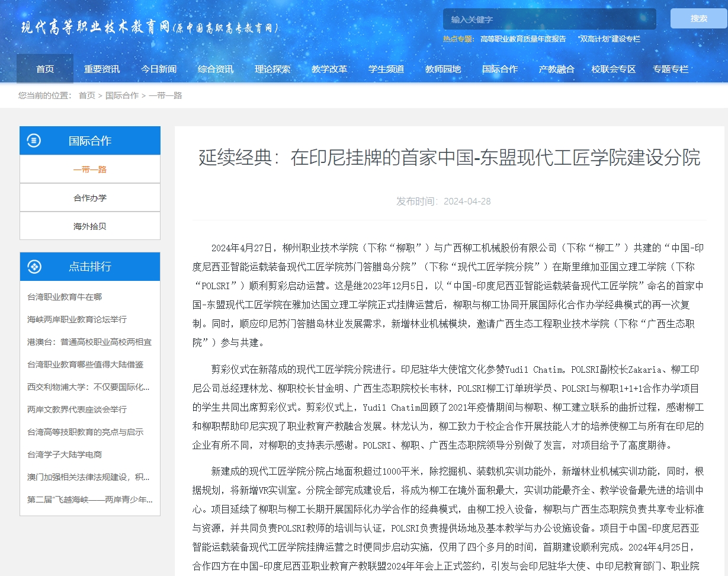Viewport: 728px width, 576px height.
Task: Select 海外拾贝 in the sidebar
Action: click(90, 226)
